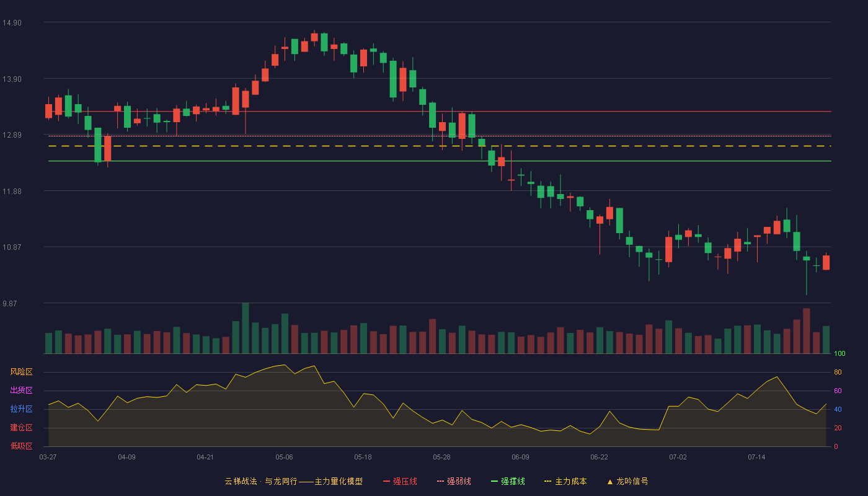This screenshot has height=496, width=868.
Task: Click the 07-02 date label
Action: [x=678, y=457]
